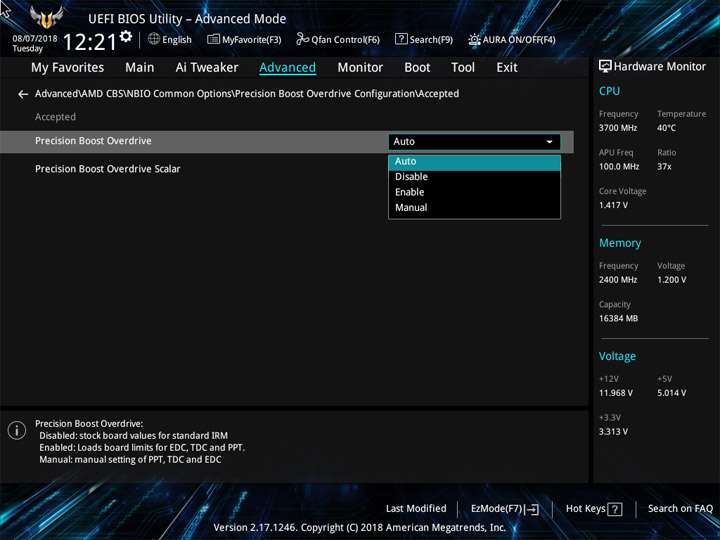Click +5V reading 5.014 V
The height and width of the screenshot is (540, 720).
tap(671, 393)
